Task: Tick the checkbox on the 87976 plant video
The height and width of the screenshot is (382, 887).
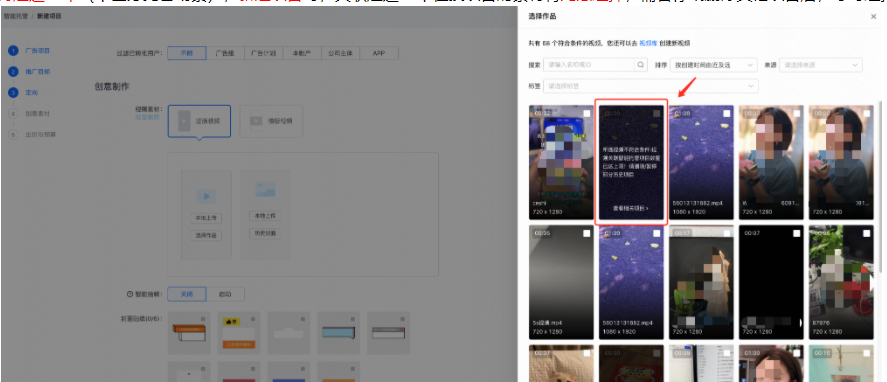Action: point(867,233)
